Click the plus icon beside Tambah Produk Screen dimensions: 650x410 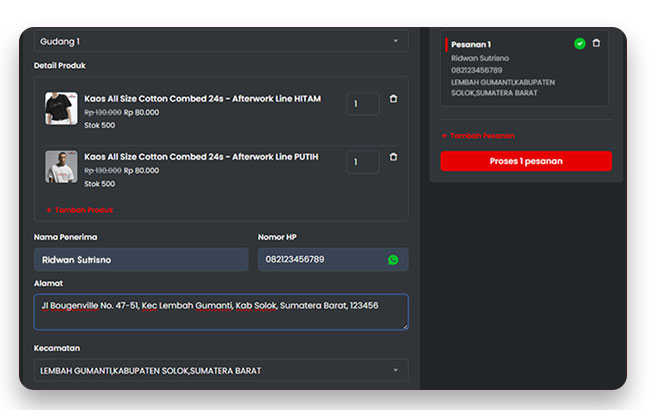[x=48, y=210]
